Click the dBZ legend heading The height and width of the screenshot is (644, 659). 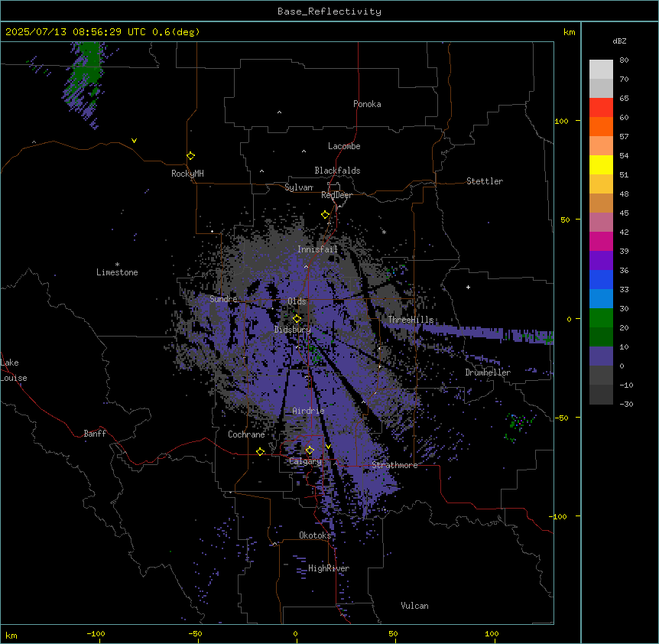619,41
